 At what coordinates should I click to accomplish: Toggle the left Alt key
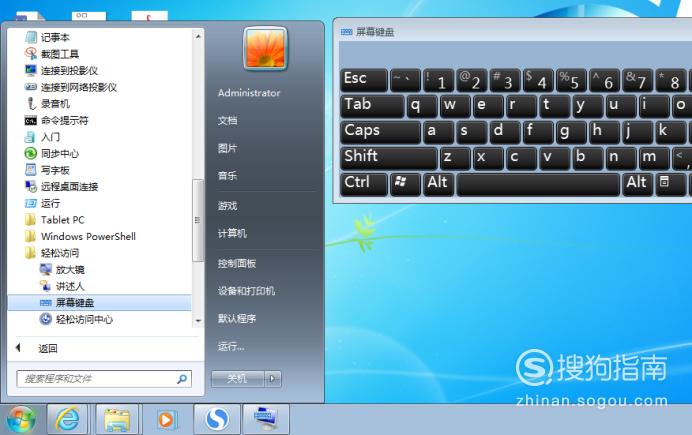tap(438, 184)
